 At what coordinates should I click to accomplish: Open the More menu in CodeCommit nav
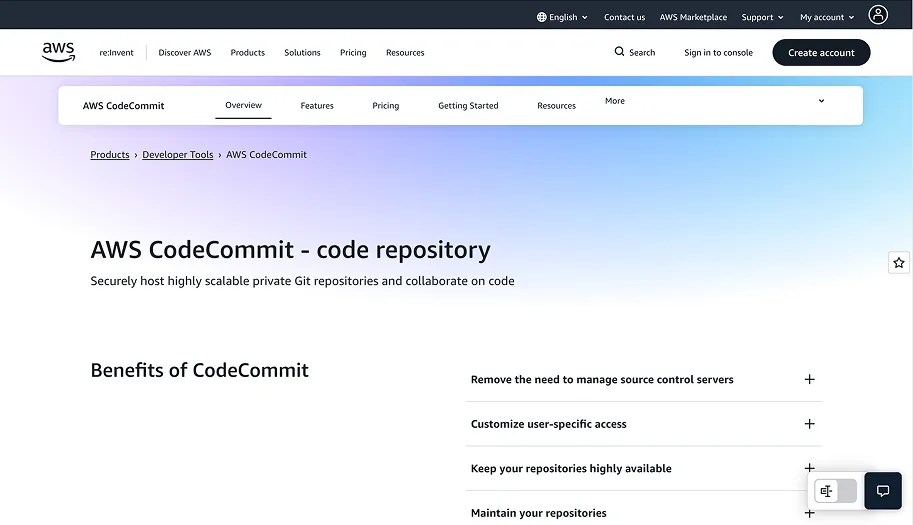(x=614, y=101)
